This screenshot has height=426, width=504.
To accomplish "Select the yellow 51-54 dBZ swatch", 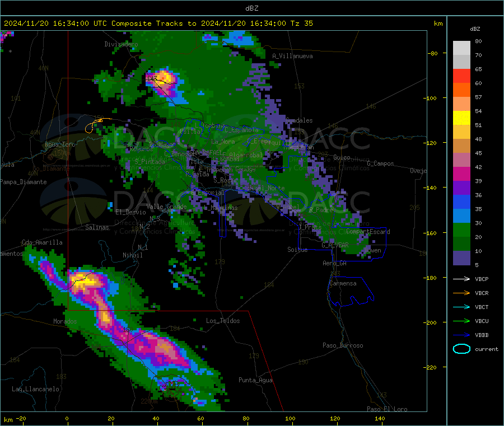I will click(x=461, y=118).
